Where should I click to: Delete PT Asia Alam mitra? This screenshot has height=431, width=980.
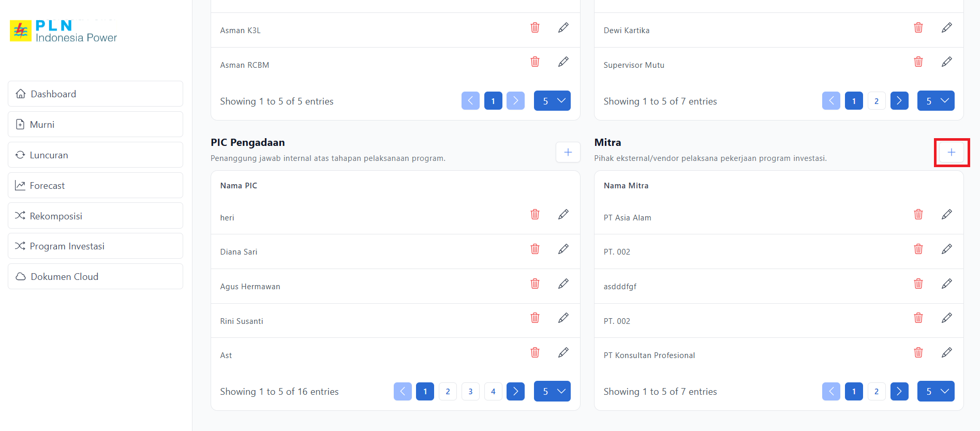coord(918,214)
